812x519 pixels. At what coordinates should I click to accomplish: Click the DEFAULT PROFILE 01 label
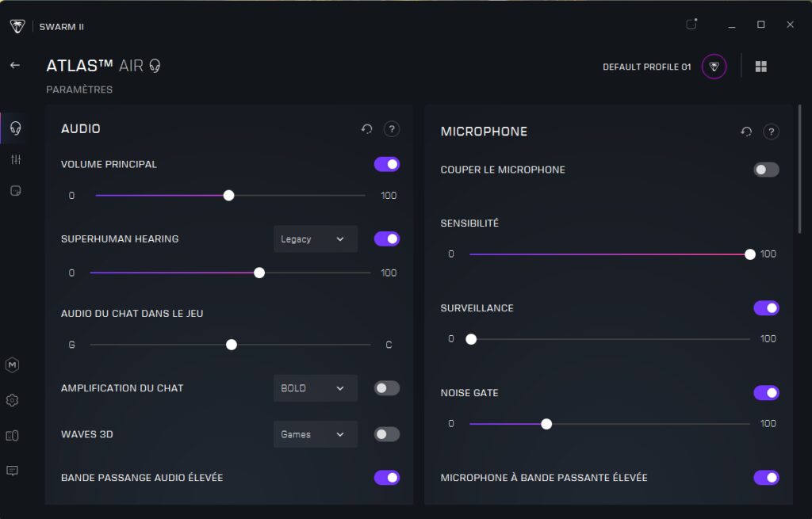tap(646, 67)
